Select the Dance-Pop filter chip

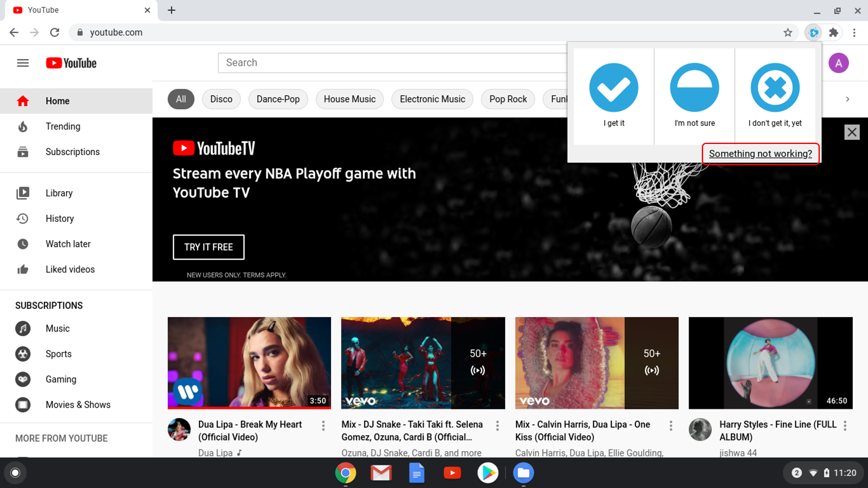(278, 99)
